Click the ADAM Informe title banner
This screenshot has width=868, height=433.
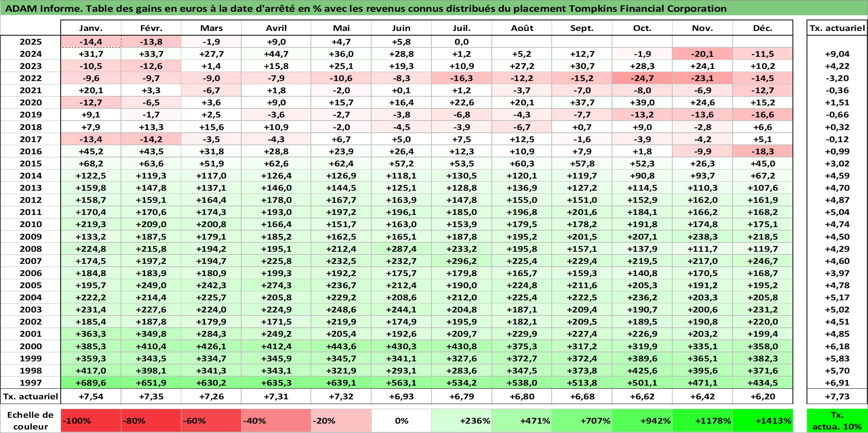click(x=434, y=8)
